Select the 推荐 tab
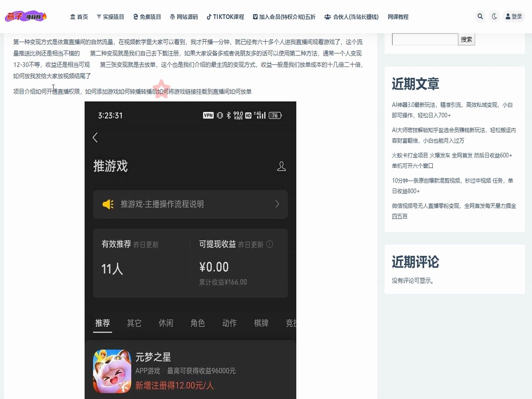Screen dimensions: 532x399 [102, 323]
